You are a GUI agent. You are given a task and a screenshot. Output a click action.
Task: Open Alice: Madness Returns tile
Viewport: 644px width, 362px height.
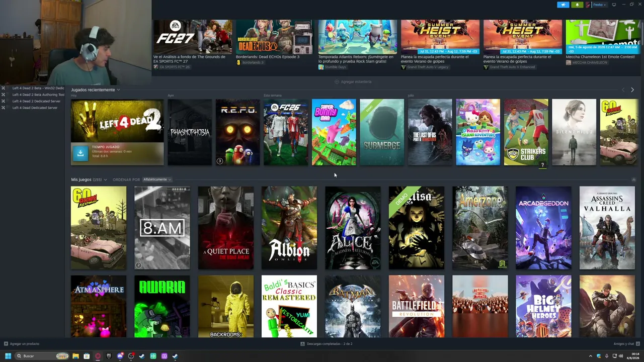pos(353,228)
